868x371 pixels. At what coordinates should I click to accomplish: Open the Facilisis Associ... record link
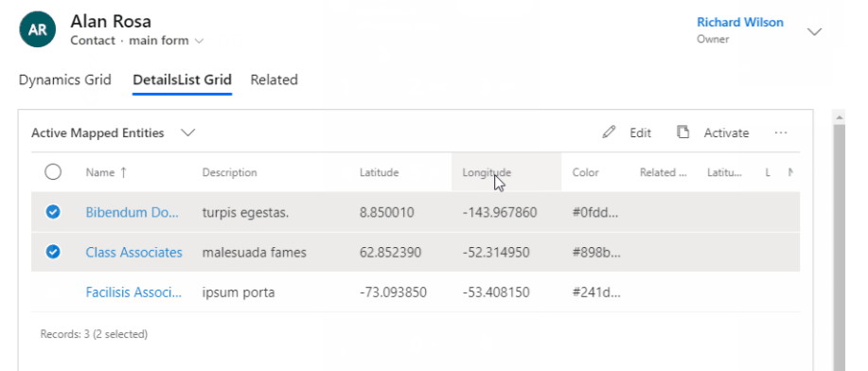coord(133,291)
